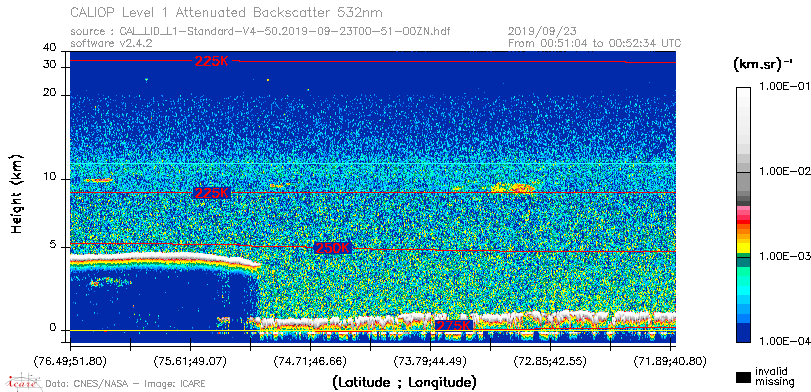The image size is (811, 392).
Task: Select the source HDF file name line
Action: tap(260, 32)
